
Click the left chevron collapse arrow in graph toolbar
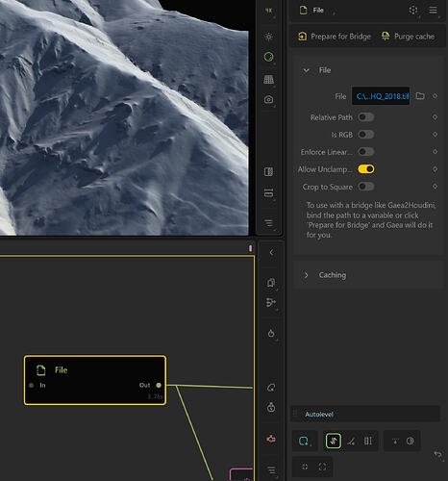point(271,252)
